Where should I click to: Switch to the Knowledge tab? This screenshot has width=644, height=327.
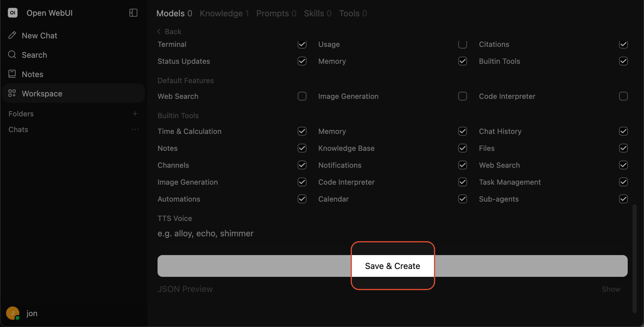(x=224, y=13)
